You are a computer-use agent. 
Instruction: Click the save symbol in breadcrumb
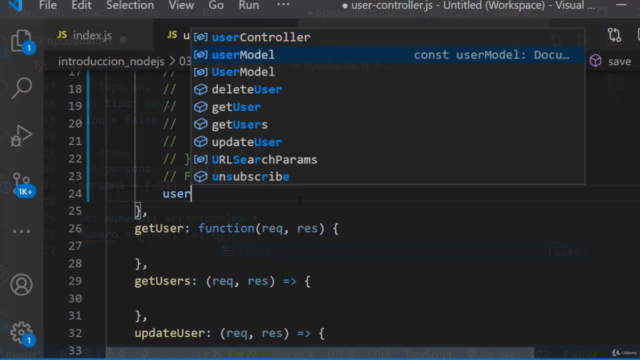(x=611, y=61)
